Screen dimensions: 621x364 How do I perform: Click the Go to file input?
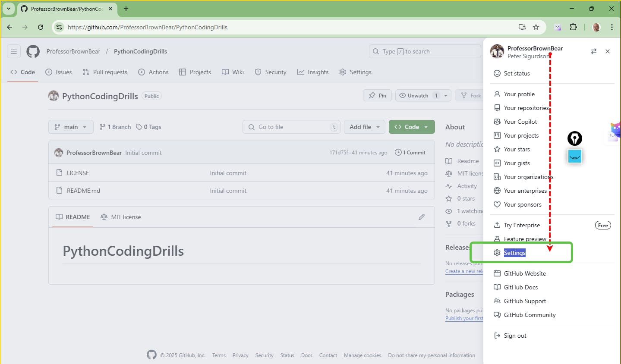(x=292, y=127)
